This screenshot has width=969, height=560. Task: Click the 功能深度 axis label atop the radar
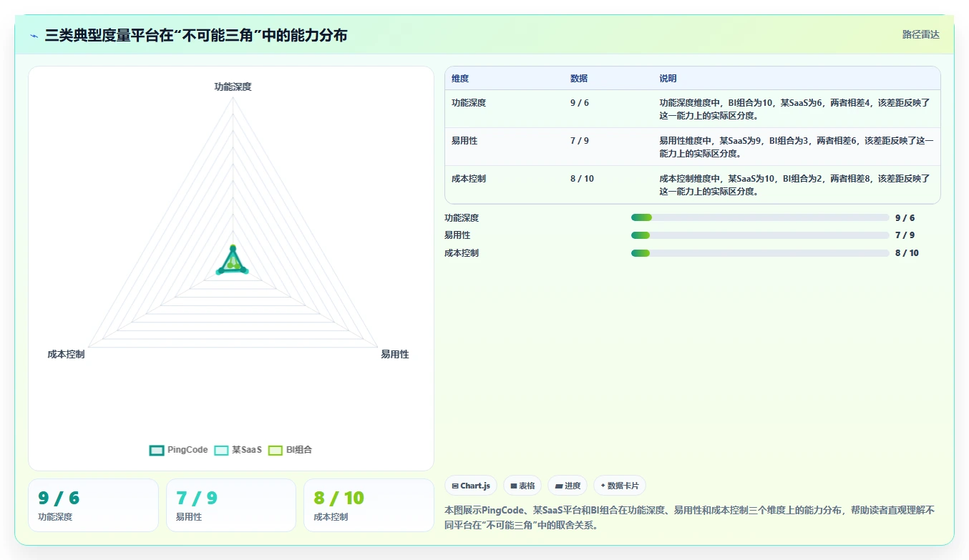coord(233,87)
